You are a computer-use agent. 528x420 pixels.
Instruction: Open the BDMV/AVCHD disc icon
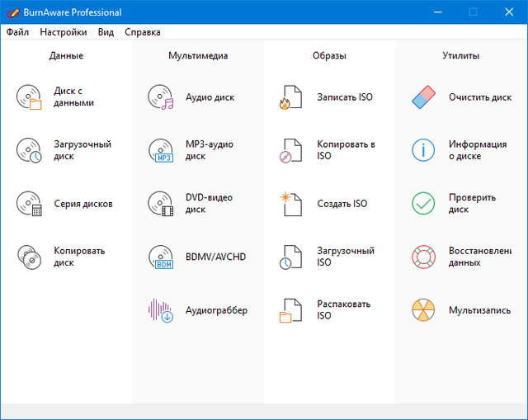tap(161, 257)
